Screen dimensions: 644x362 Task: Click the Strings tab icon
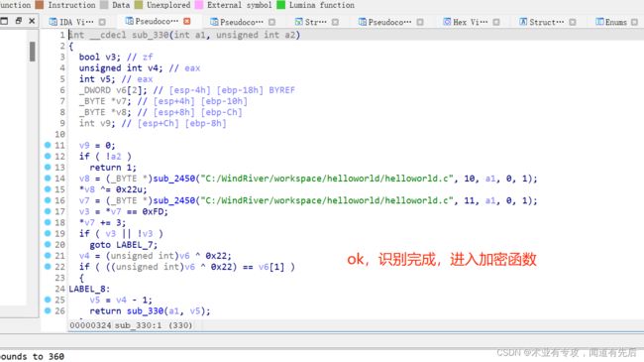(299, 22)
